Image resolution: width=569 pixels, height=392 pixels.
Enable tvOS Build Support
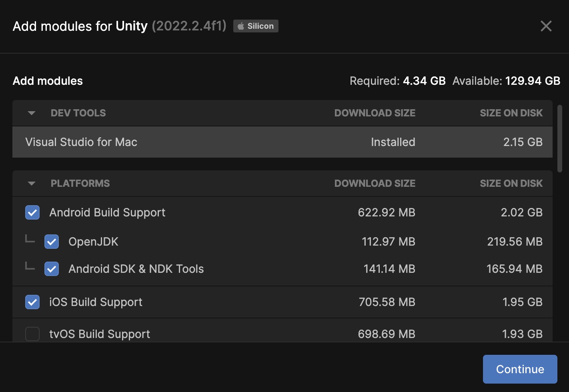pyautogui.click(x=32, y=334)
